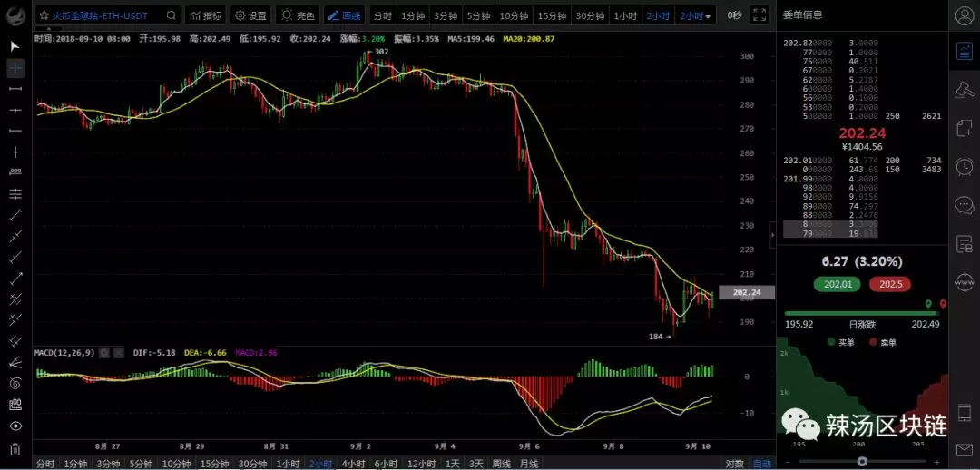
Task: Select 4小时 in the bottom timeframe bar
Action: tap(353, 464)
